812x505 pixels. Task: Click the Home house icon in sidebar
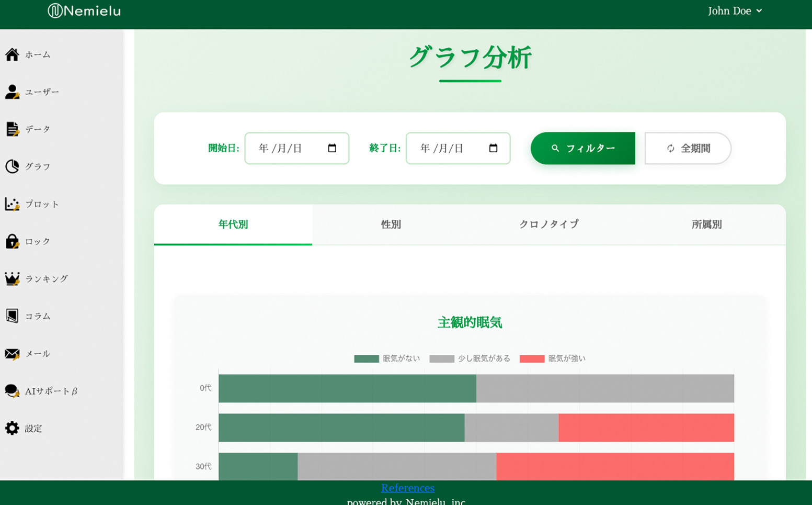(12, 54)
